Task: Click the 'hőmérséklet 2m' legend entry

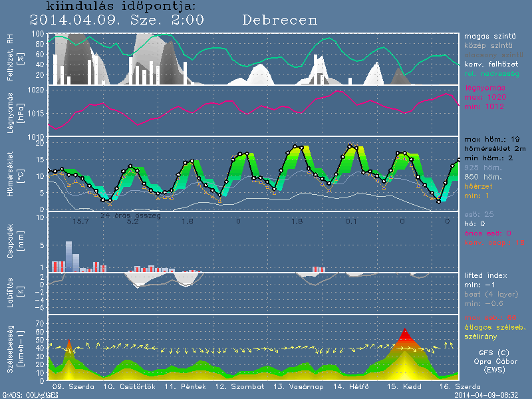Action: (495, 150)
